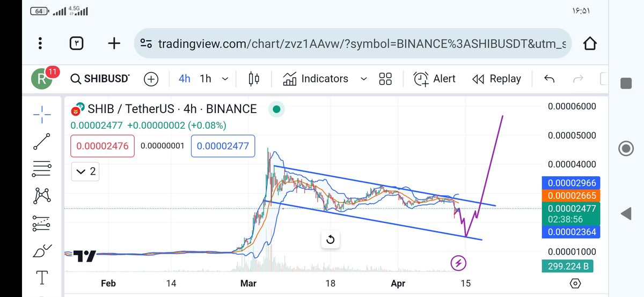Open the browser tab switcher

pos(77,43)
